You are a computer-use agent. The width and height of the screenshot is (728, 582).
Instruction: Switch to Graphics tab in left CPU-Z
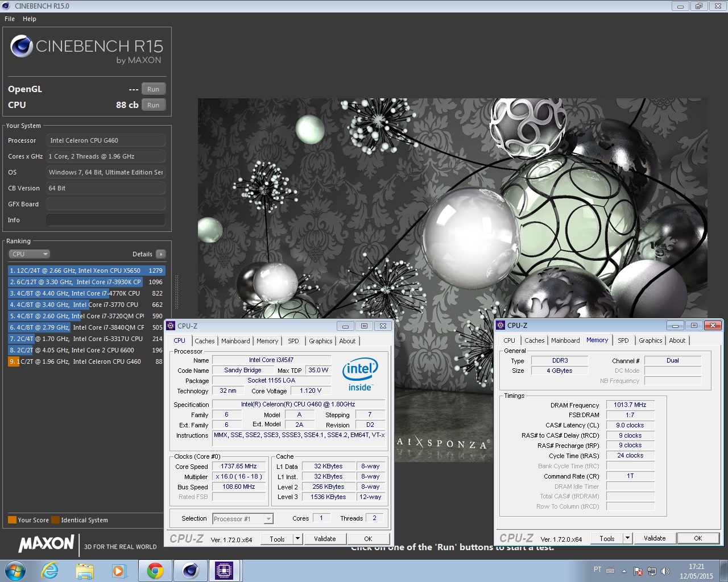pos(321,341)
